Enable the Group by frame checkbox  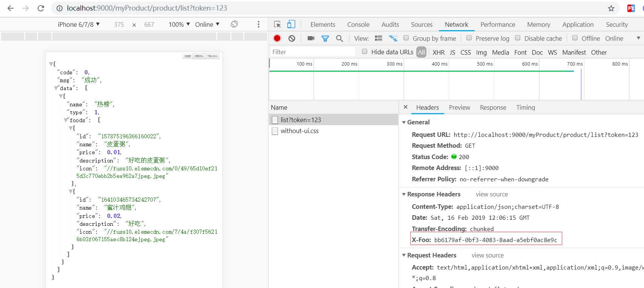point(406,38)
